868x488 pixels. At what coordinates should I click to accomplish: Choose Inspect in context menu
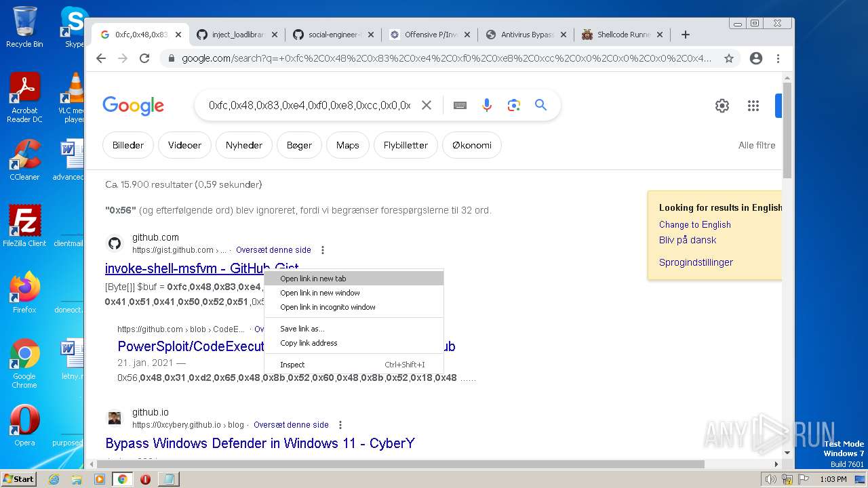click(354, 365)
